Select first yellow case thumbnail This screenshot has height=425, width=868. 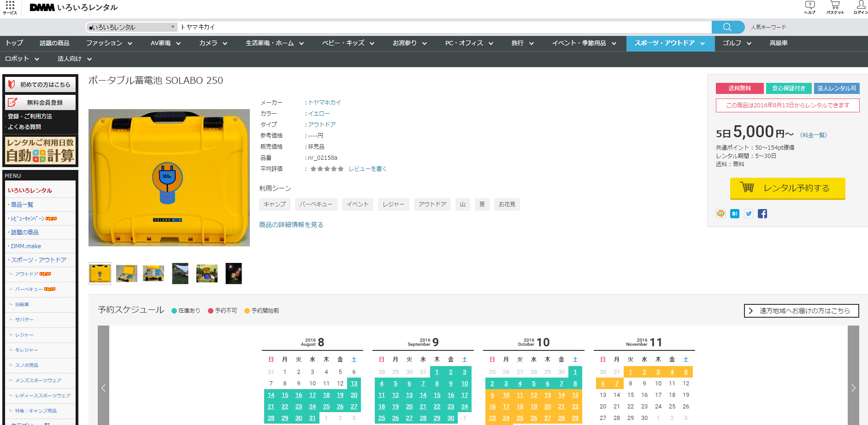coord(100,274)
